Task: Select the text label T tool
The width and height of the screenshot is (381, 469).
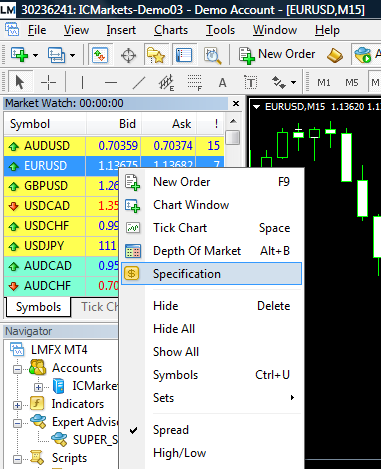Action: [251, 82]
